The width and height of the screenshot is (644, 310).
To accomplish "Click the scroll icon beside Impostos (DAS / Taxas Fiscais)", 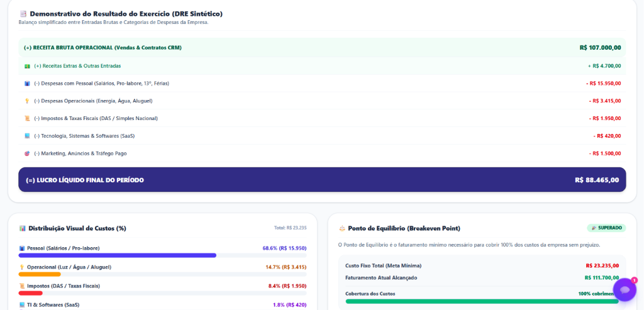I will click(22, 286).
